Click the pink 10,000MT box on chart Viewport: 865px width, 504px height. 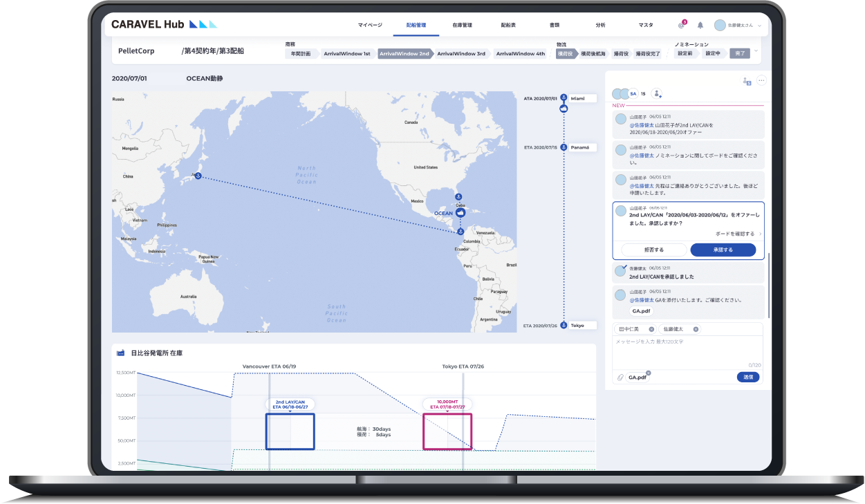pos(448,431)
